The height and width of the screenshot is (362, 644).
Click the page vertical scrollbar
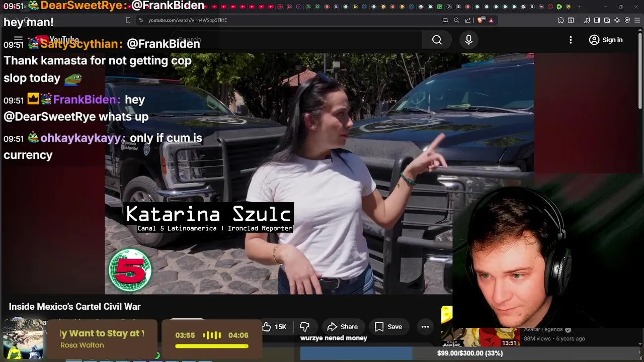640,70
